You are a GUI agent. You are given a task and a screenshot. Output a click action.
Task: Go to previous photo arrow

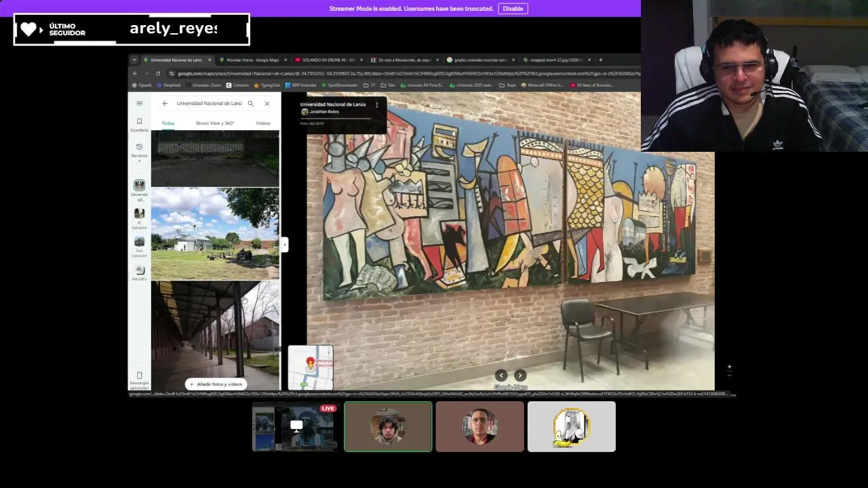[501, 375]
